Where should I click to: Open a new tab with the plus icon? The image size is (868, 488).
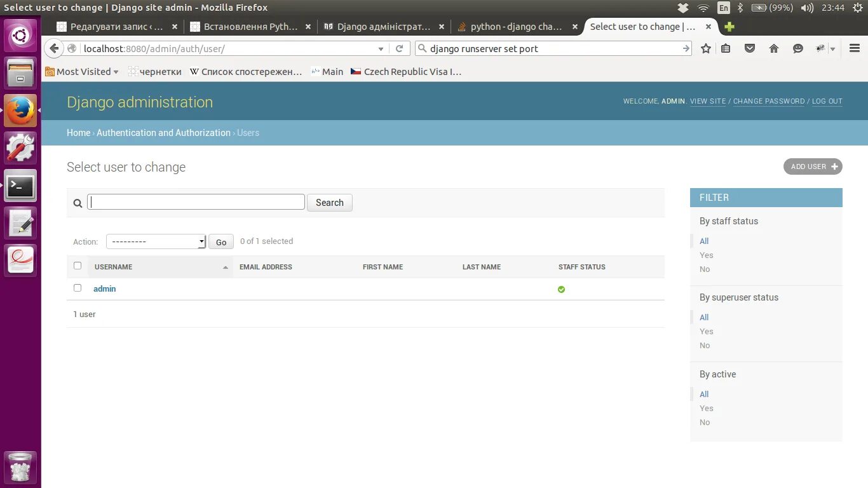(x=729, y=27)
